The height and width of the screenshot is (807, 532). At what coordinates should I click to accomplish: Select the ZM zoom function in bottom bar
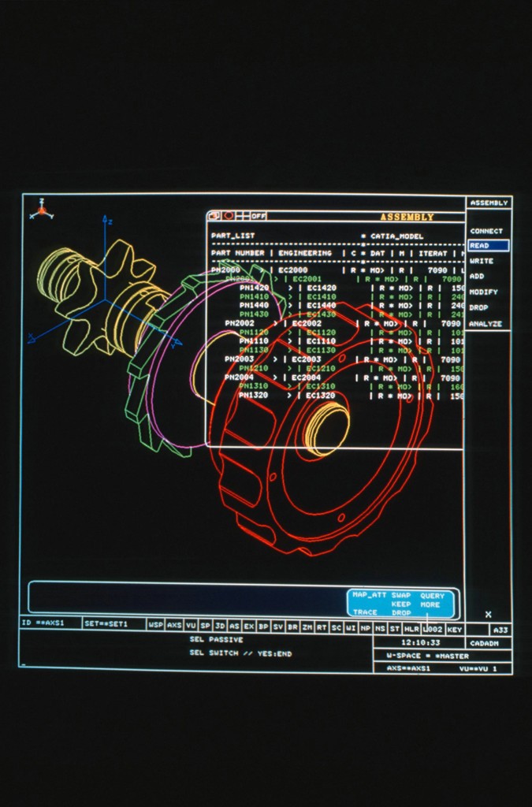(x=307, y=626)
